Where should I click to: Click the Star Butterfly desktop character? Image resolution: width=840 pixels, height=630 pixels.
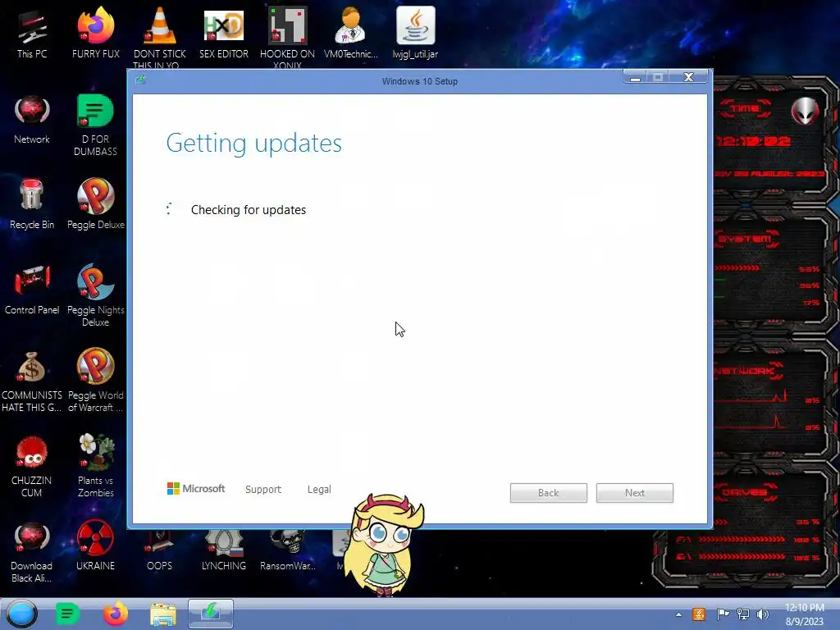coord(384,546)
